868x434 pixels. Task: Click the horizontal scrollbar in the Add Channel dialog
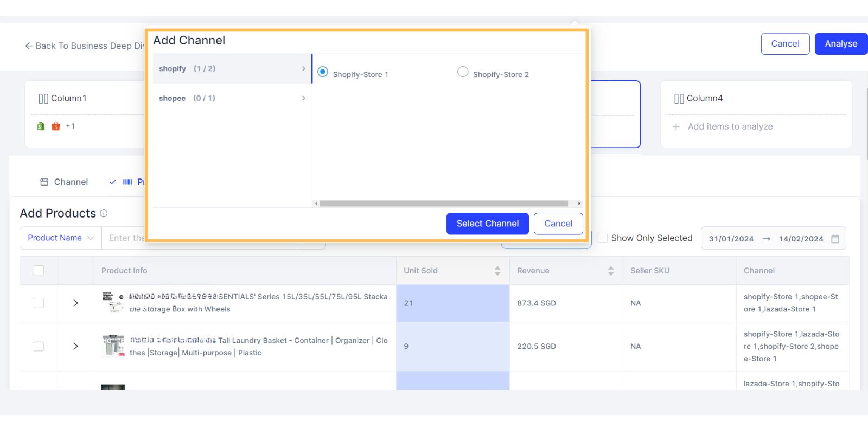pos(444,203)
